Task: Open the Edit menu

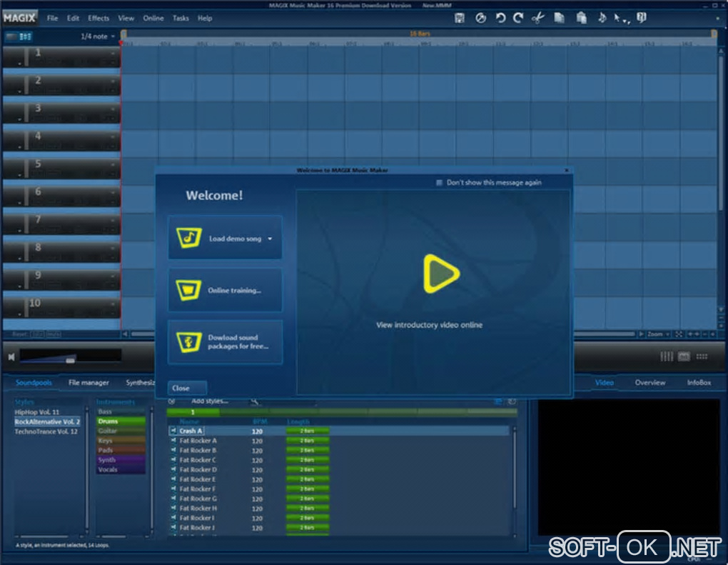Action: pyautogui.click(x=73, y=18)
